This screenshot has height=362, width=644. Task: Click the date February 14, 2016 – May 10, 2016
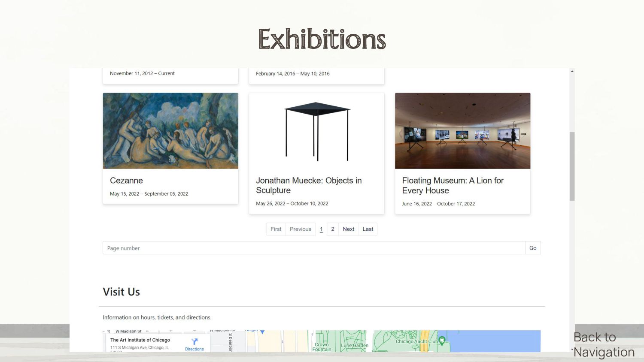click(x=293, y=74)
